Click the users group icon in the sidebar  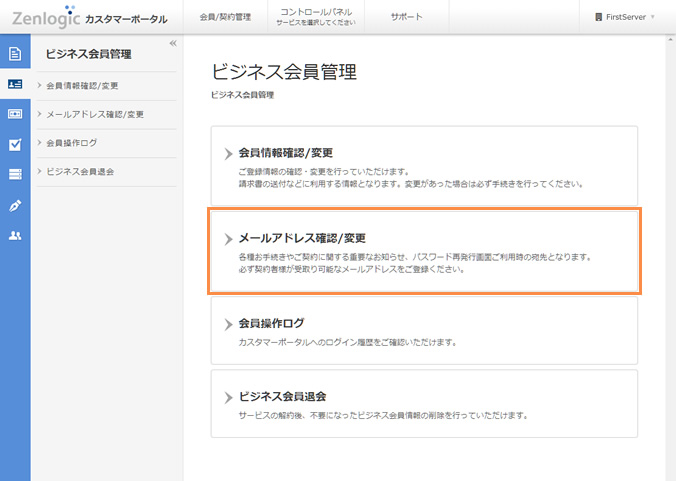15,236
